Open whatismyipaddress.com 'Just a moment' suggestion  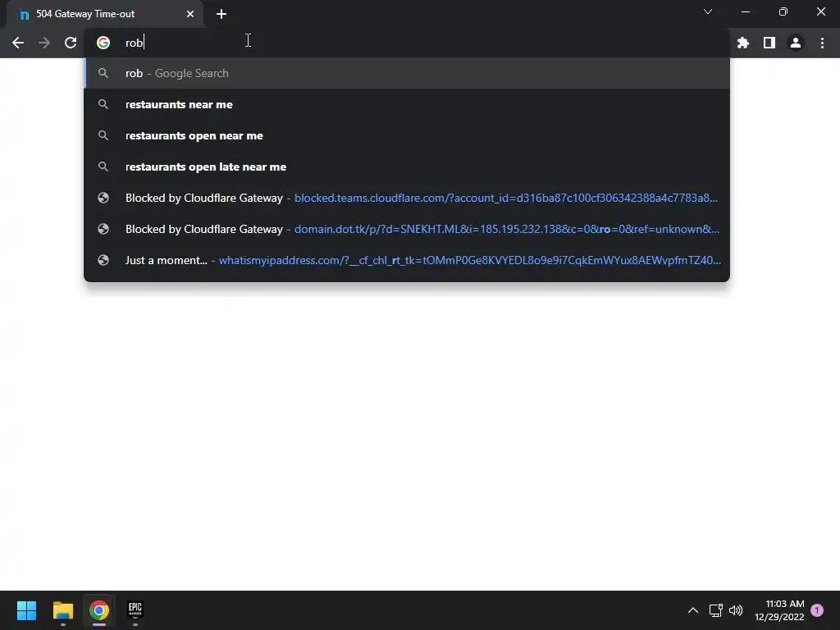pyautogui.click(x=407, y=260)
